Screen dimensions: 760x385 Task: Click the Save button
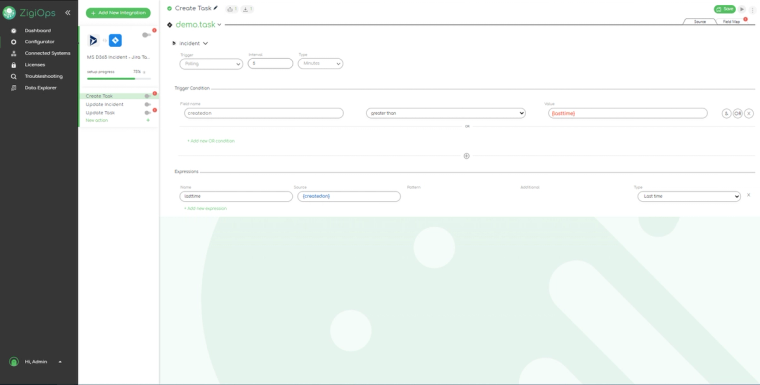pos(725,9)
